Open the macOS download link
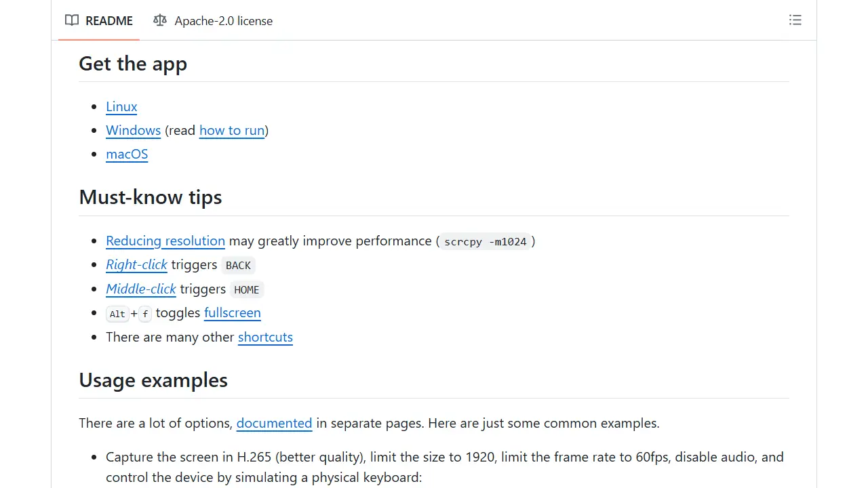The image size is (868, 488). pos(127,154)
